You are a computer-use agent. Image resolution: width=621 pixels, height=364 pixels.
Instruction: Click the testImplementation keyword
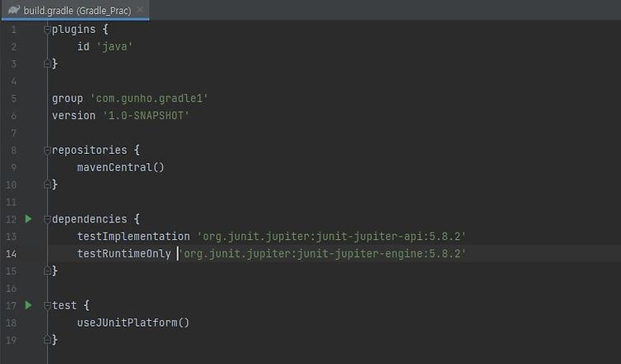click(x=133, y=237)
